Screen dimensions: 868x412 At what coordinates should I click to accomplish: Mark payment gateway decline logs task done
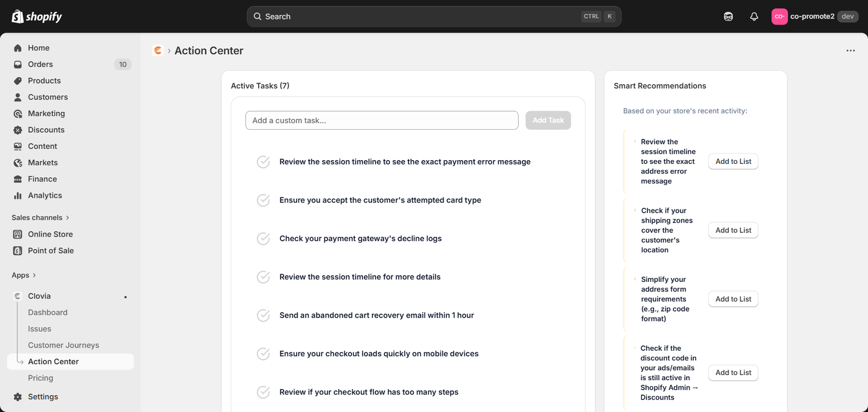click(x=263, y=238)
